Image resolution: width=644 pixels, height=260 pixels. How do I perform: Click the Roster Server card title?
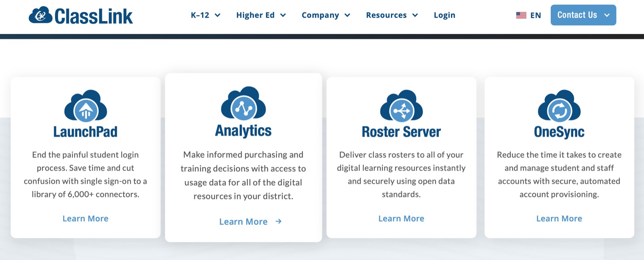401,132
